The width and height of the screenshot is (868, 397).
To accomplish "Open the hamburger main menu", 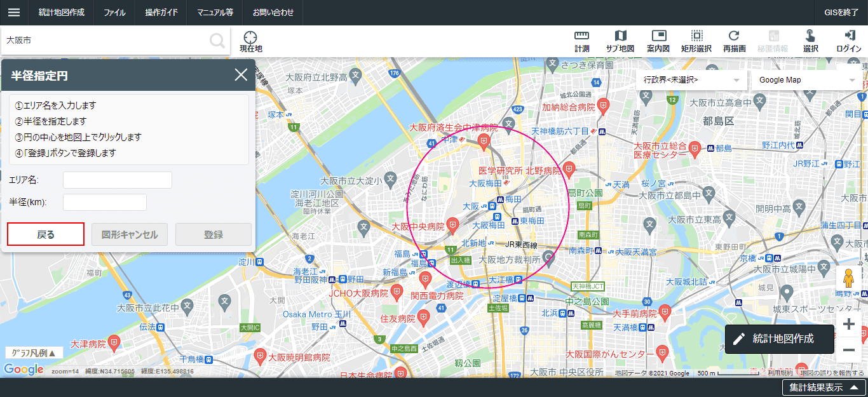I will tap(14, 13).
